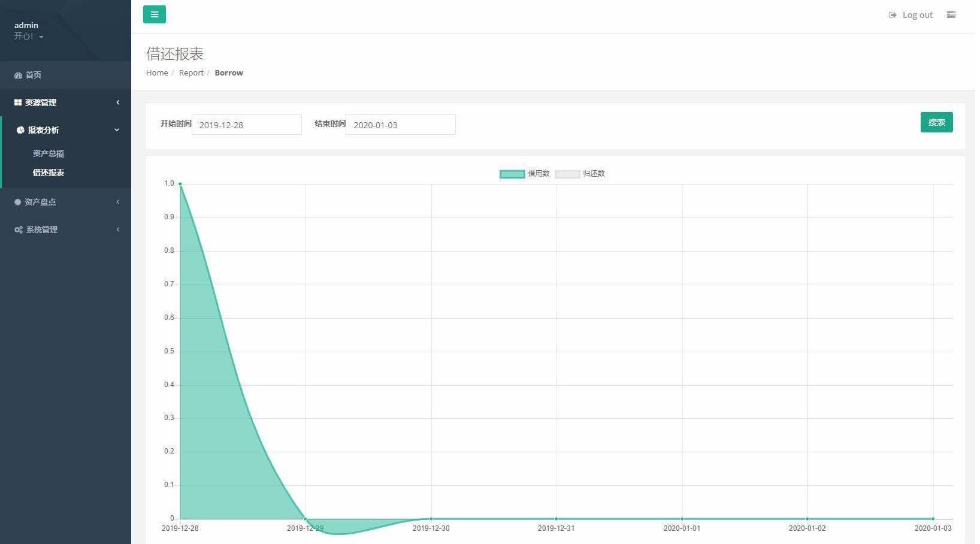
Task: Click the Borrow breadcrumb
Action: 229,72
